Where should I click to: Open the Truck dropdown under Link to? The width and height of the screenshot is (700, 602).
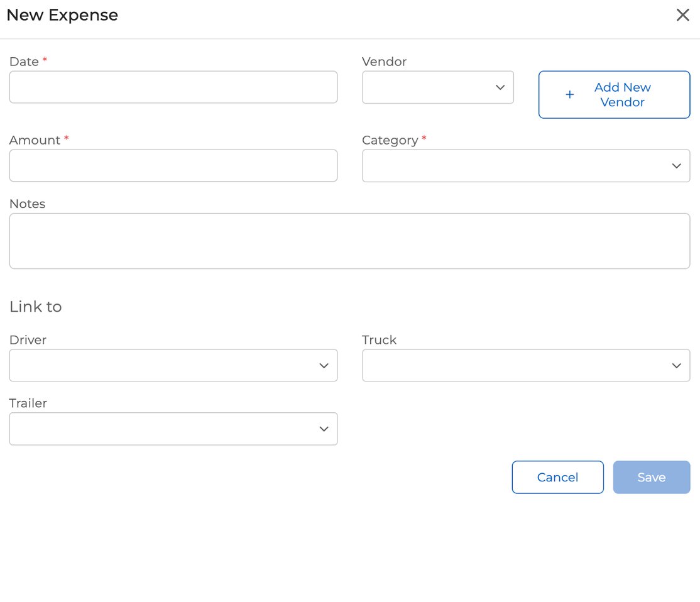[526, 365]
